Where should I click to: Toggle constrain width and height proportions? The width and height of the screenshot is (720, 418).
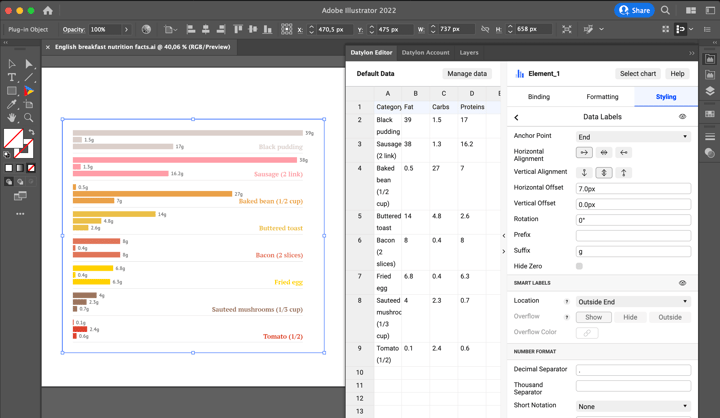tap(485, 29)
